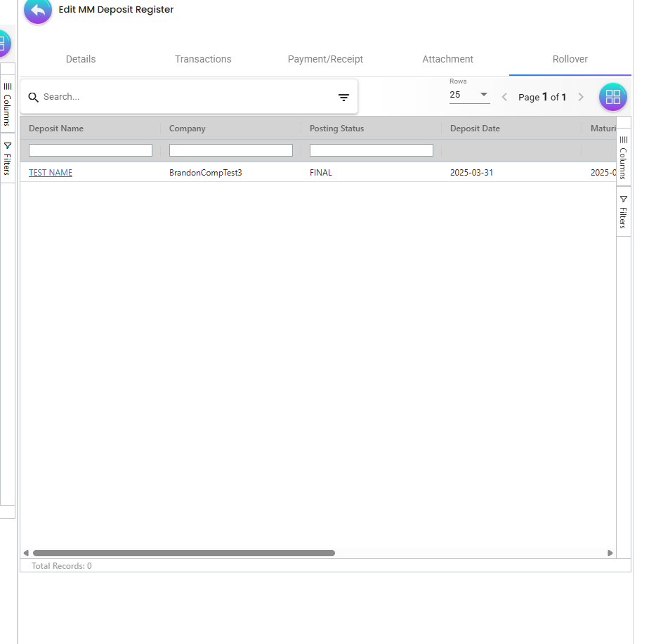656x644 pixels.
Task: Click the next page chevron
Action: click(x=581, y=97)
